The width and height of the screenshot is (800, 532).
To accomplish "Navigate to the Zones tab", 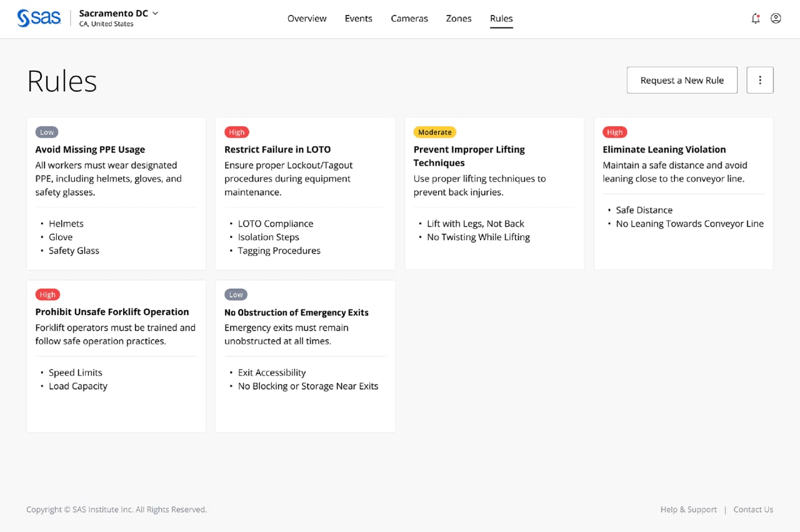I will [459, 18].
